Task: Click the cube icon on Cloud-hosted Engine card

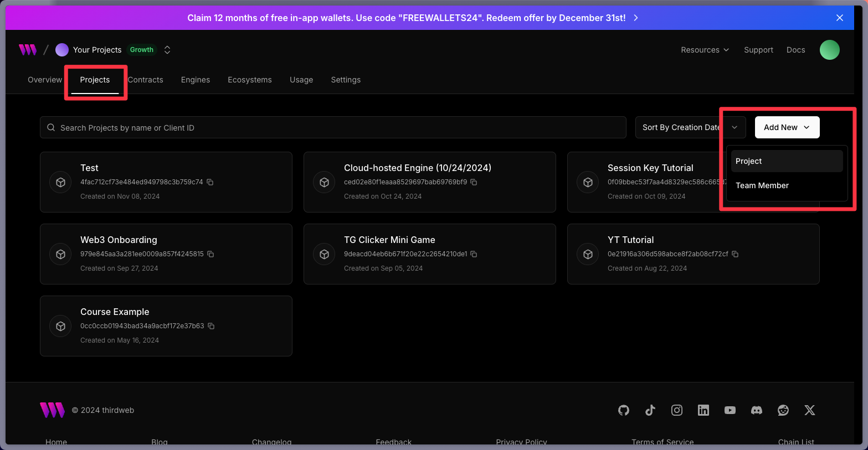Action: pyautogui.click(x=325, y=182)
